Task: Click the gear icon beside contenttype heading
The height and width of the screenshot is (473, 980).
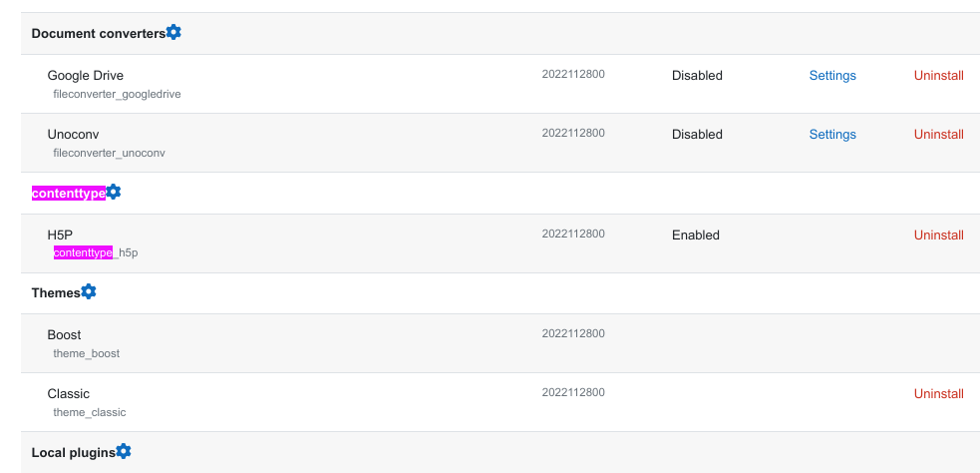Action: tap(113, 192)
